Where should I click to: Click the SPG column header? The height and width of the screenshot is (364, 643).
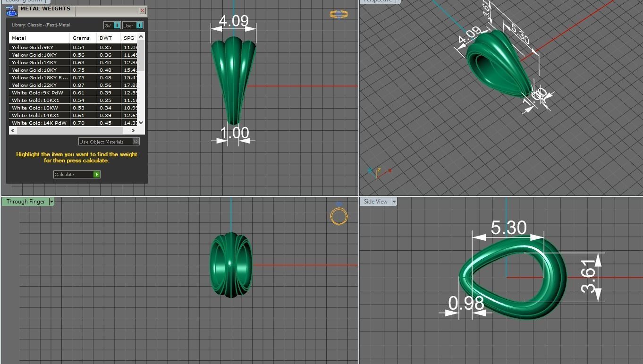(129, 38)
